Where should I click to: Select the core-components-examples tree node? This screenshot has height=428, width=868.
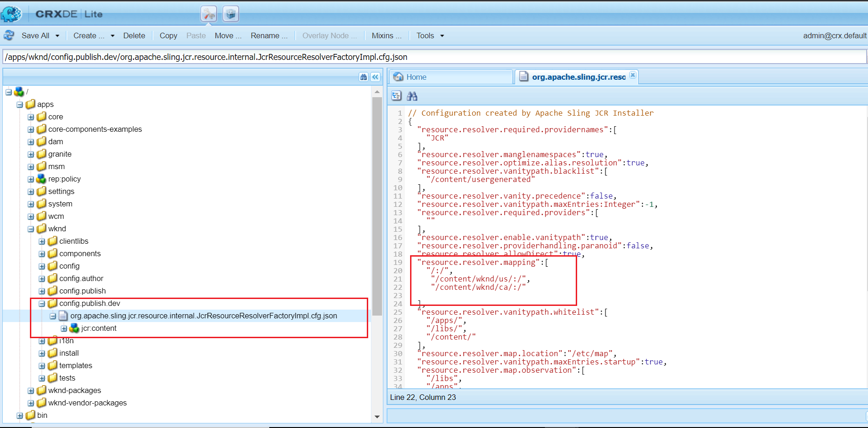95,129
